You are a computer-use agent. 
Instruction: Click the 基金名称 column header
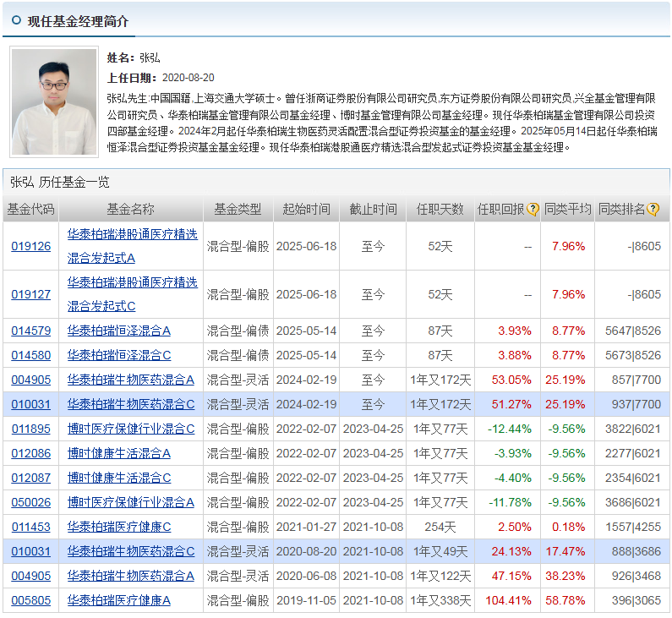[131, 209]
